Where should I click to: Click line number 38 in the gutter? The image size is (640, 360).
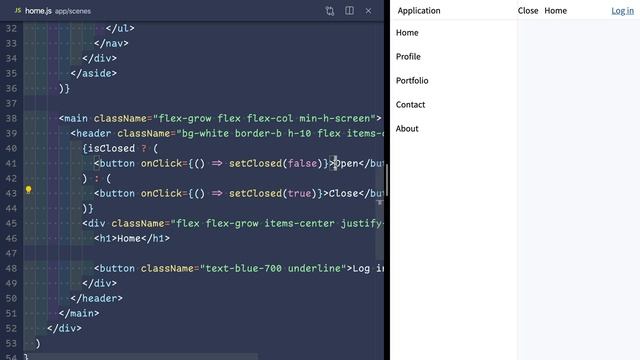(11, 118)
